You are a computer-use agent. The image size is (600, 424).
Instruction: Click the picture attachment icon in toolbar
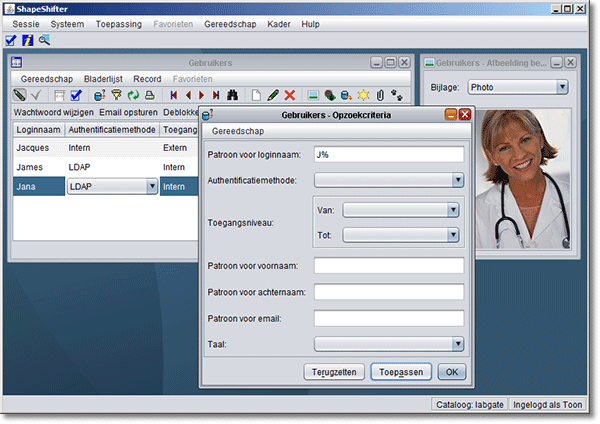pyautogui.click(x=313, y=95)
